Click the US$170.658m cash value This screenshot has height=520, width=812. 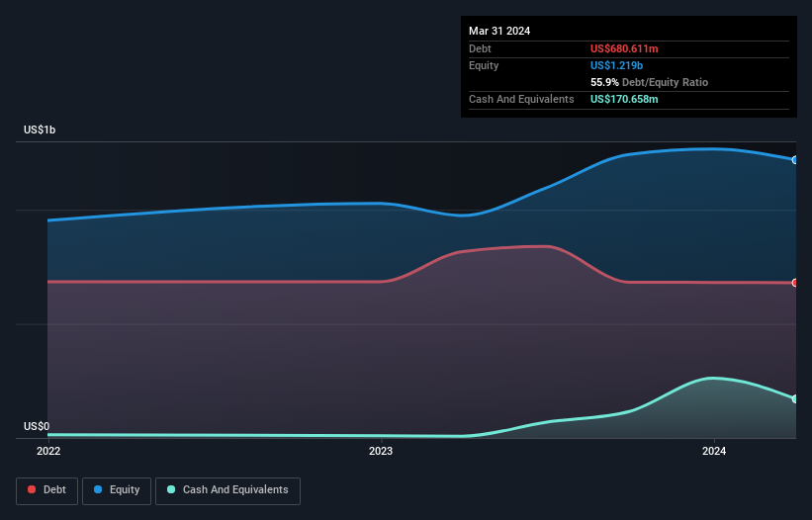[624, 99]
